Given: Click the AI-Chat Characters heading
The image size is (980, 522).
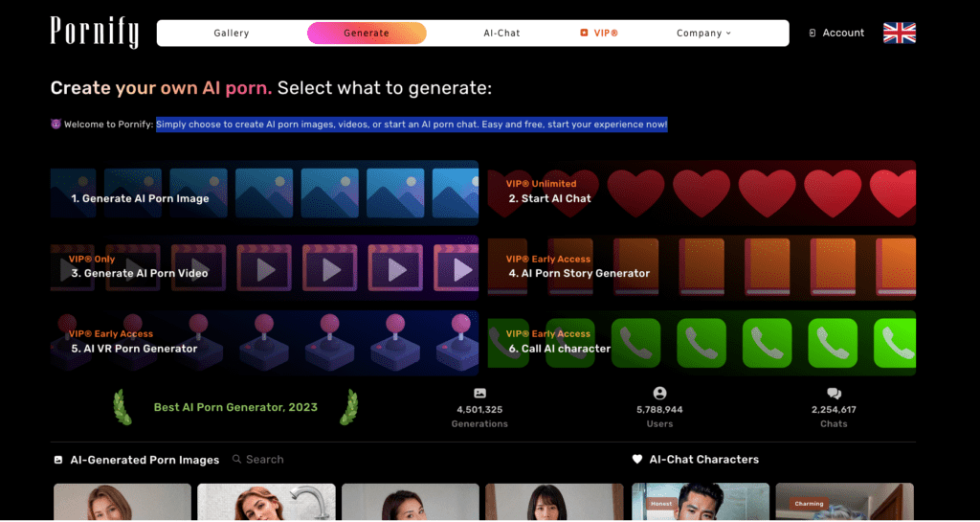Looking at the screenshot, I should click(703, 460).
